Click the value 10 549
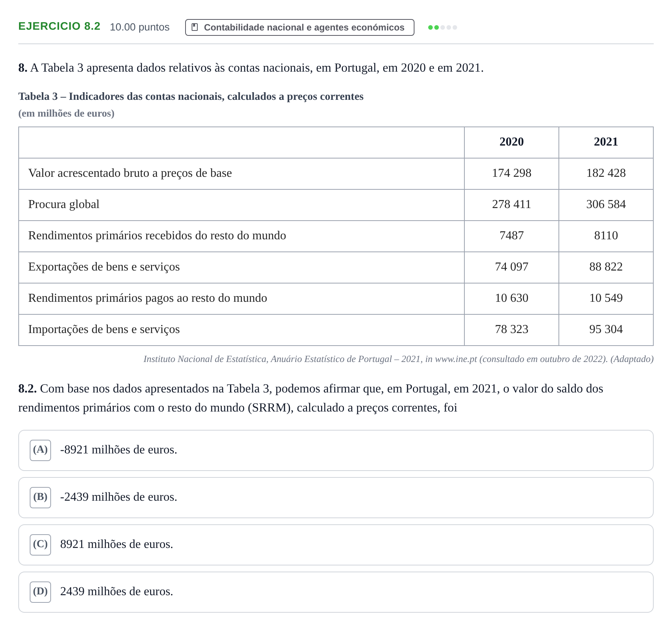The image size is (672, 631). 606,298
